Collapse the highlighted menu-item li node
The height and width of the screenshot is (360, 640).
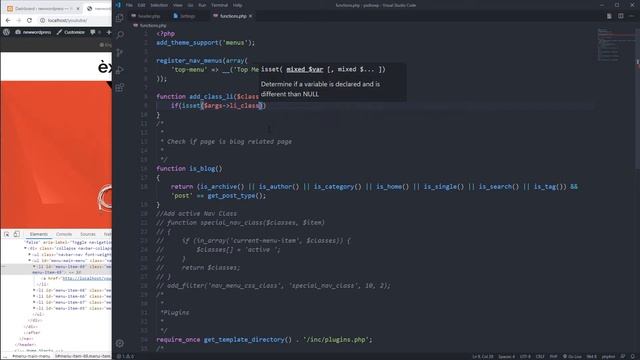click(34, 267)
